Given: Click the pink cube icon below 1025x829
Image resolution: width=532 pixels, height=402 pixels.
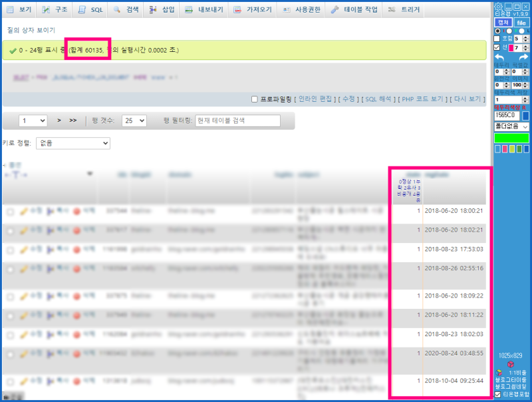Looking at the screenshot, I should coord(511,364).
